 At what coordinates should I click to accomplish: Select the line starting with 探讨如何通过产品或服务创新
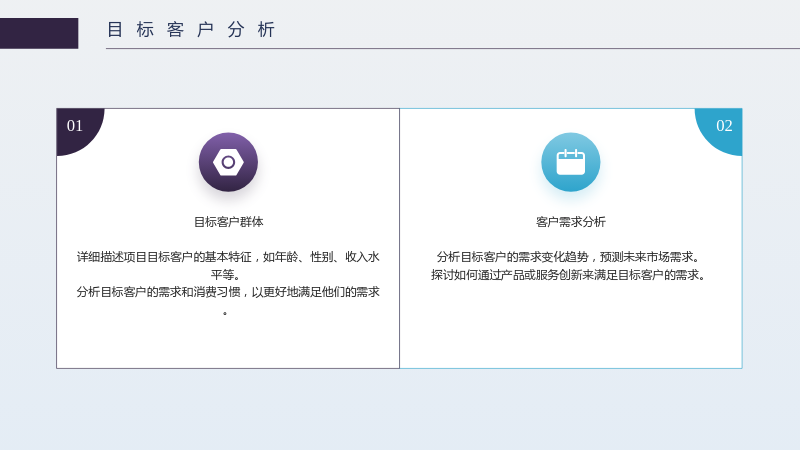coord(570,275)
